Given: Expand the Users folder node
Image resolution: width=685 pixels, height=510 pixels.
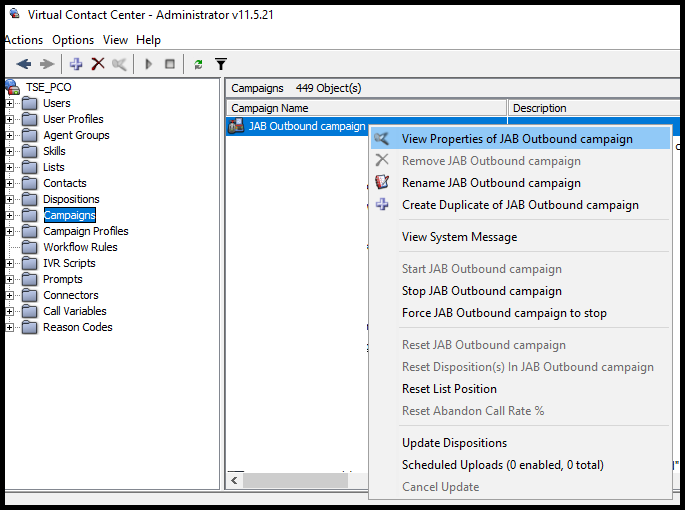Looking at the screenshot, I should pyautogui.click(x=9, y=103).
